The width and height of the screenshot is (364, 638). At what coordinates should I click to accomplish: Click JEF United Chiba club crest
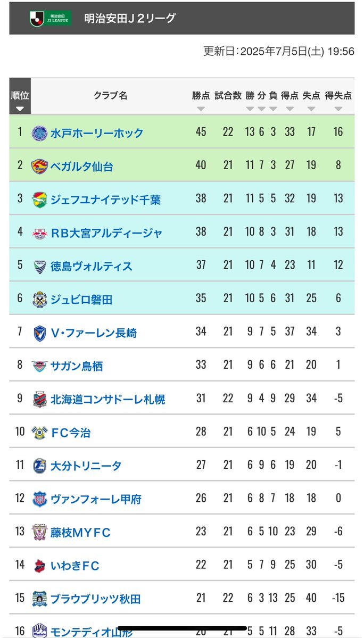[39, 200]
